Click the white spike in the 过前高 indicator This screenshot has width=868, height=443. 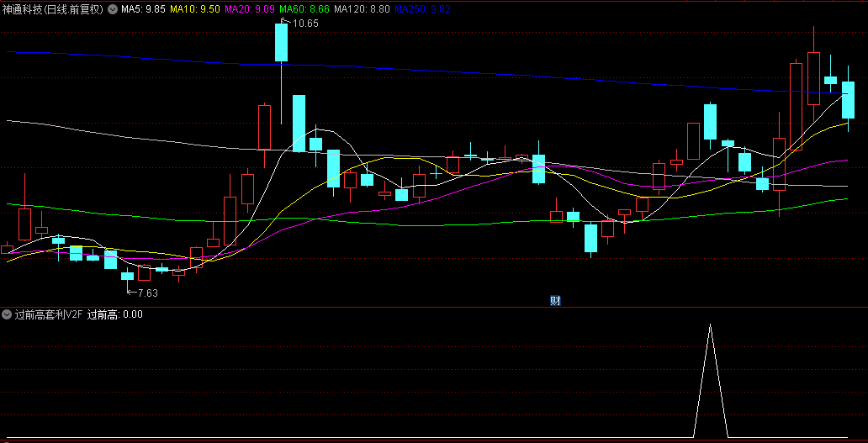point(710,381)
